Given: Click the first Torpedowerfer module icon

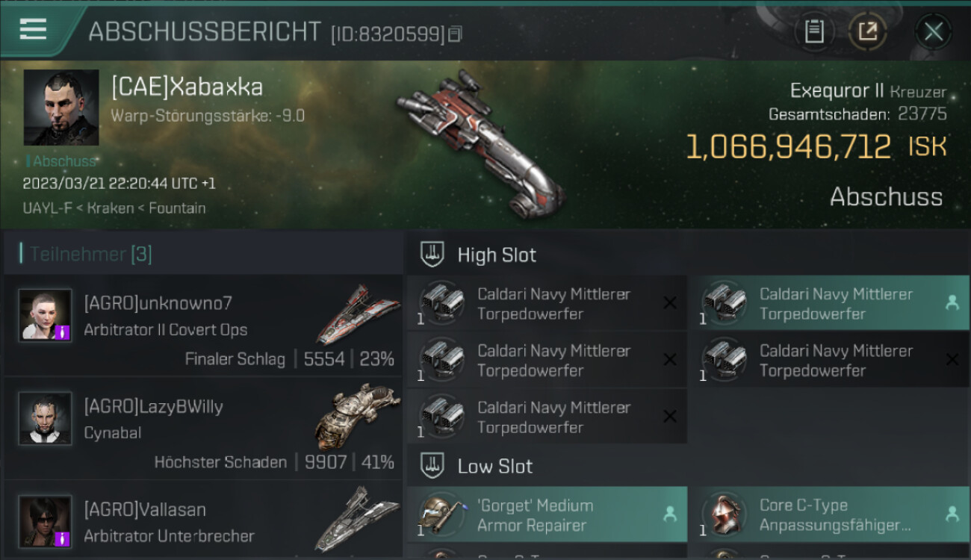Looking at the screenshot, I should pos(441,302).
